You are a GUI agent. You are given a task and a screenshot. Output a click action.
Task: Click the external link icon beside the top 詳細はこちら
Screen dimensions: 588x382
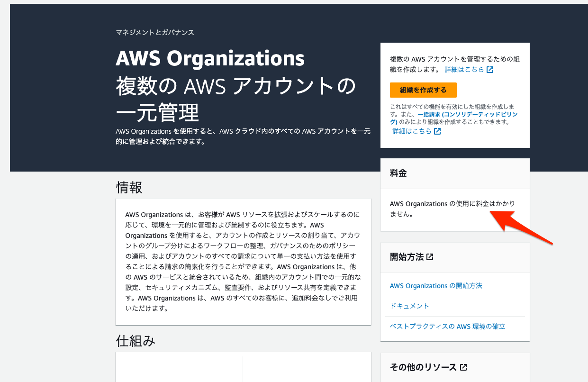tap(490, 69)
